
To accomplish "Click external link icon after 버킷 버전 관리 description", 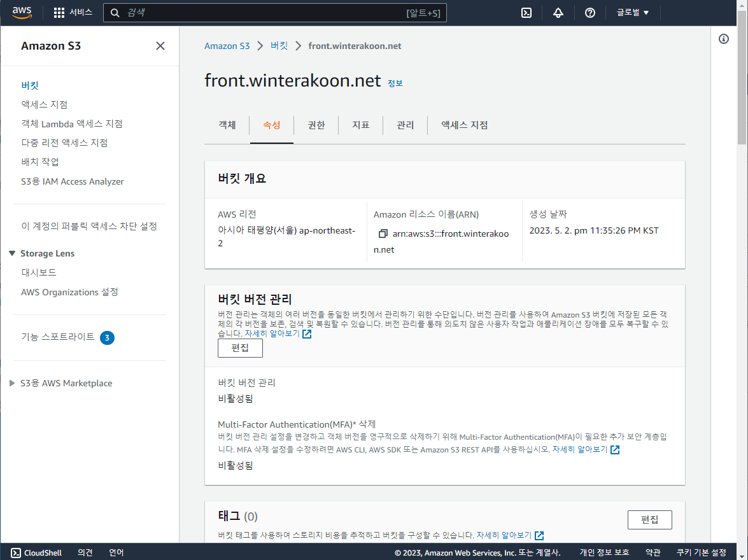I will [307, 334].
